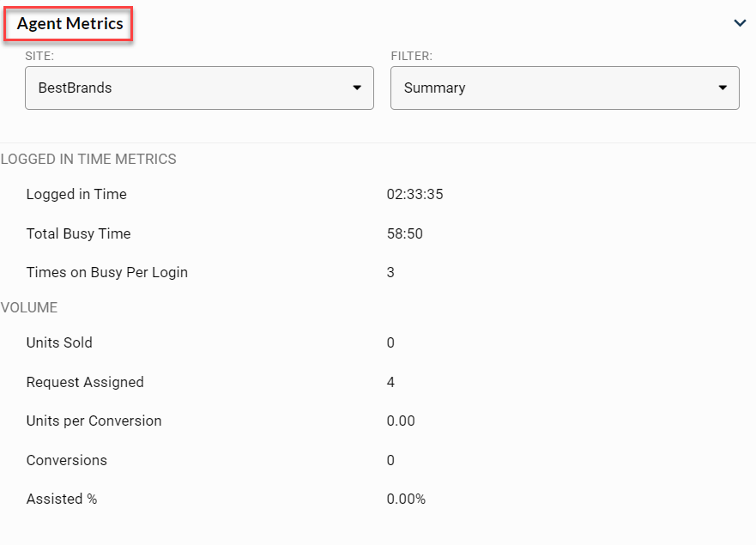Click the Total Busy Time row
The height and width of the screenshot is (545, 756).
pos(78,233)
